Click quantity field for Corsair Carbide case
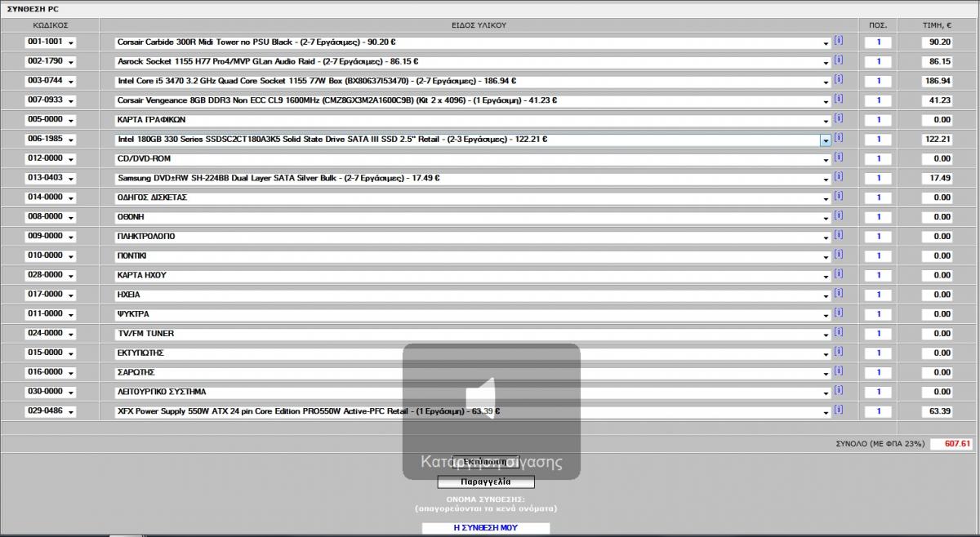The height and width of the screenshot is (537, 980). (878, 42)
